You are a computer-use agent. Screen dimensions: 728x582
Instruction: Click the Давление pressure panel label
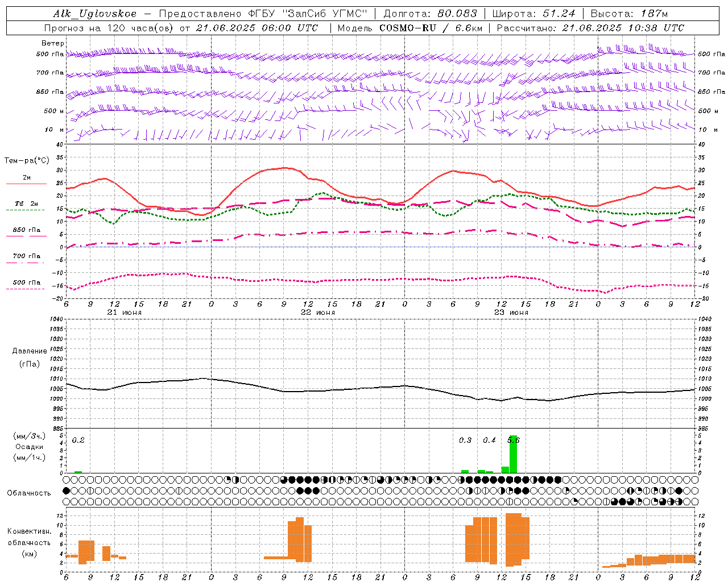[x=30, y=351]
